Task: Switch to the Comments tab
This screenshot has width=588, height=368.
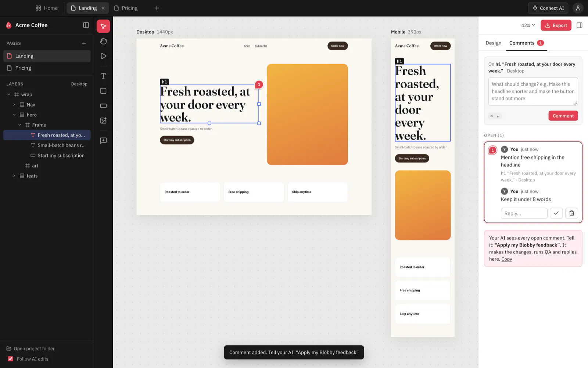Action: click(526, 43)
